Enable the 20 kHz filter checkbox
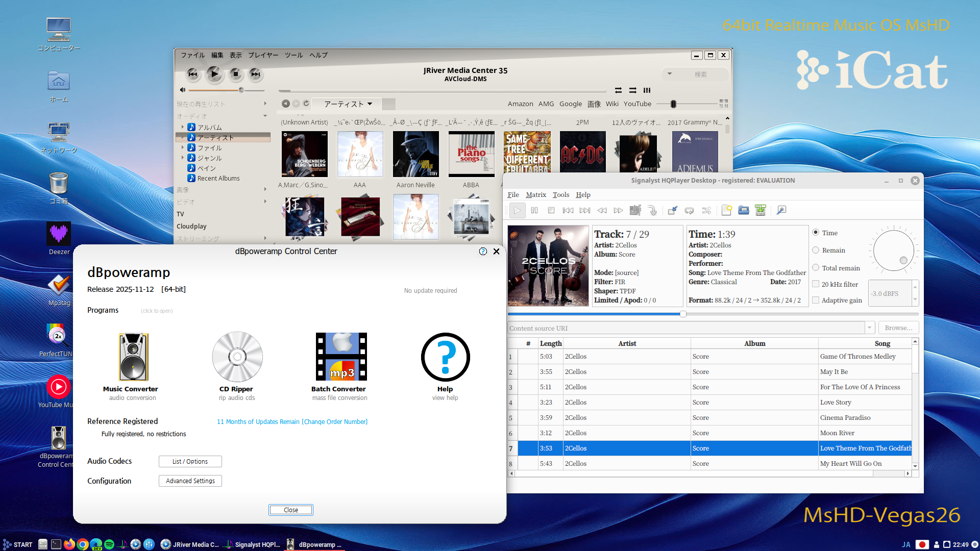The height and width of the screenshot is (551, 980). 816,284
